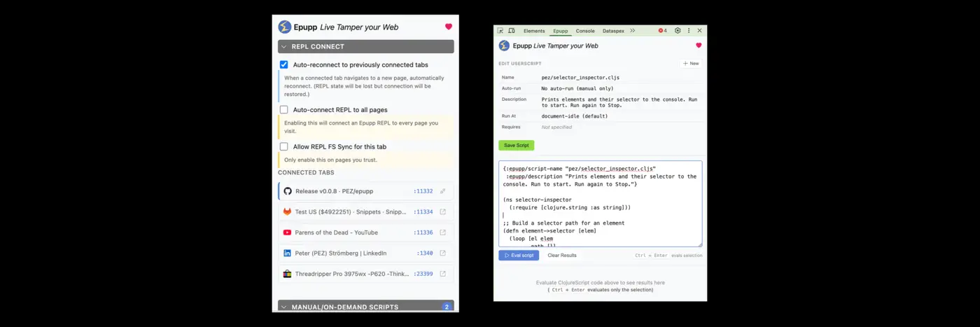Click the YouTube icon on Parens of the Dead row
The width and height of the screenshot is (980, 327).
(x=287, y=232)
